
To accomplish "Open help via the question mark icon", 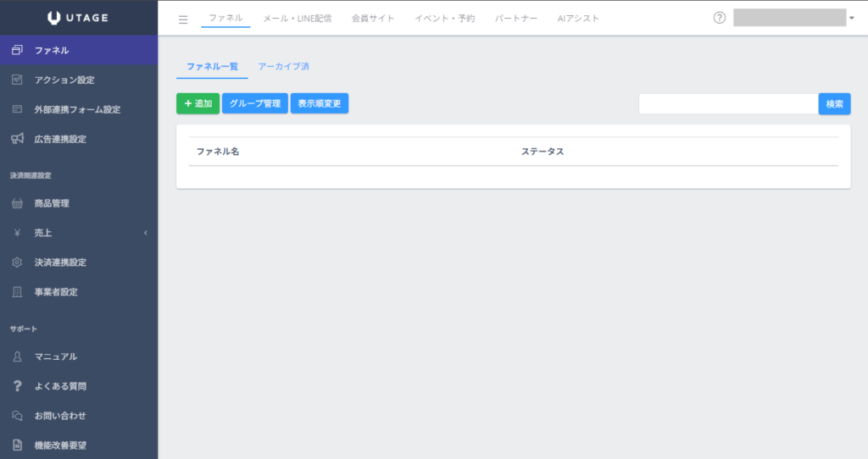I will click(x=720, y=18).
